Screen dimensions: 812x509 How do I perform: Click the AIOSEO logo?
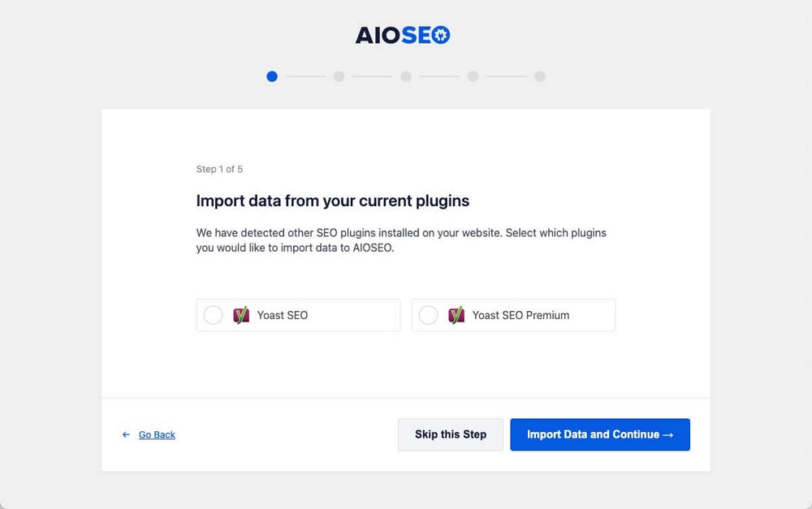[x=402, y=35]
